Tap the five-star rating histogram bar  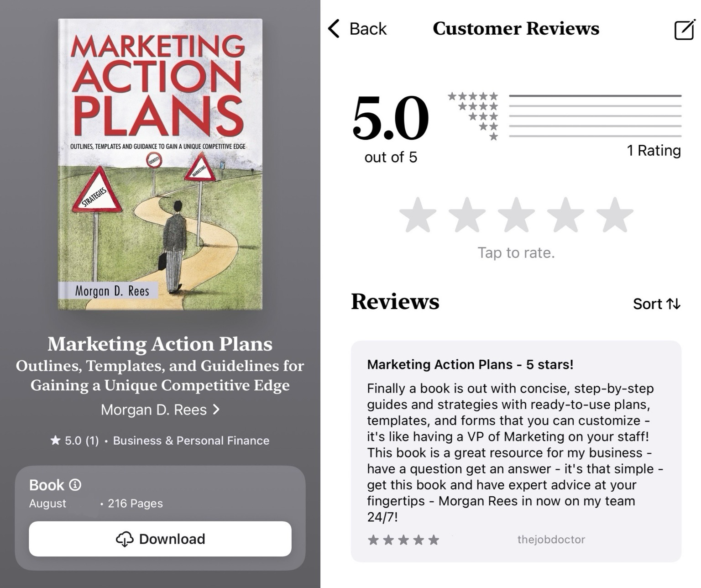pos(595,96)
